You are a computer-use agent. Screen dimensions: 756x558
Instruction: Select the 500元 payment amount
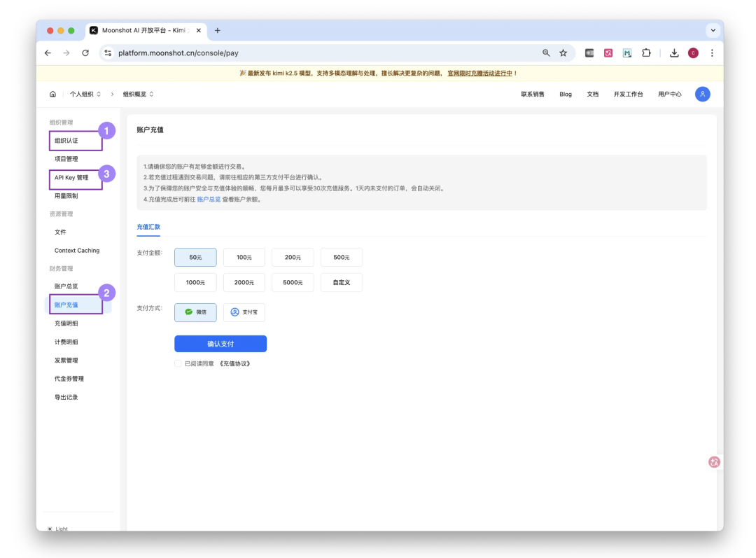341,257
